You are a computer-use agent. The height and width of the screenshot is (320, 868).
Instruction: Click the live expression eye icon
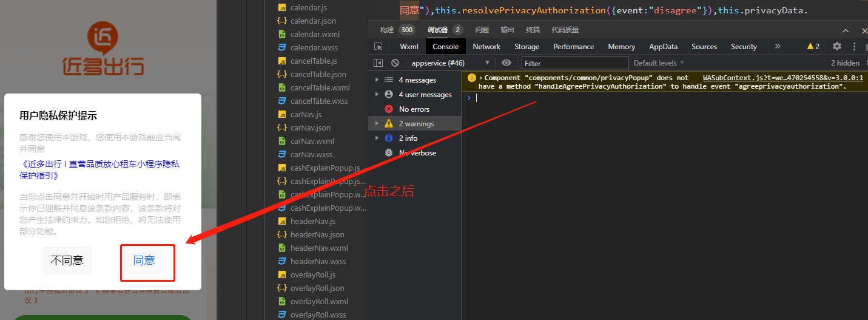click(506, 63)
